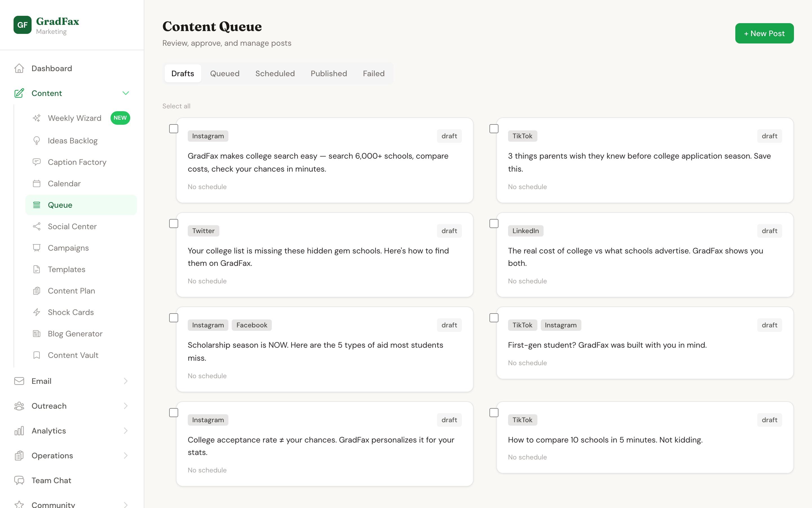Click the Ideas Backlog lightbulb icon
The width and height of the screenshot is (812, 508).
pos(37,141)
